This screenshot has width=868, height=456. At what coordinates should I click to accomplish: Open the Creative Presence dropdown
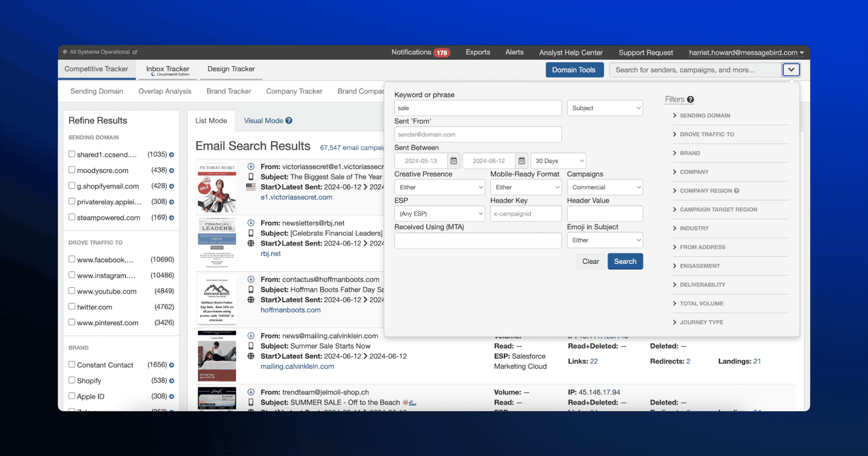pos(440,187)
